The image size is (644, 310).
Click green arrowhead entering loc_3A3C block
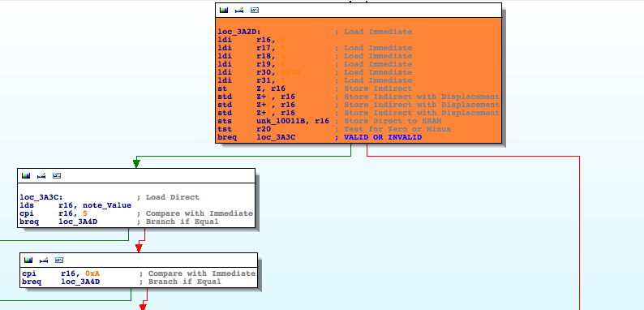click(136, 164)
